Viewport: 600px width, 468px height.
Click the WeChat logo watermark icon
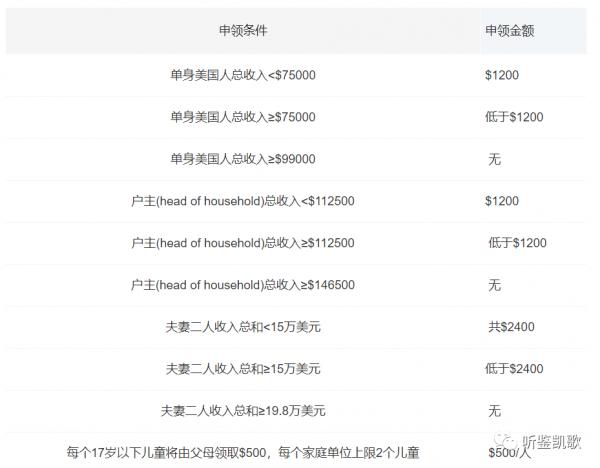pos(506,443)
